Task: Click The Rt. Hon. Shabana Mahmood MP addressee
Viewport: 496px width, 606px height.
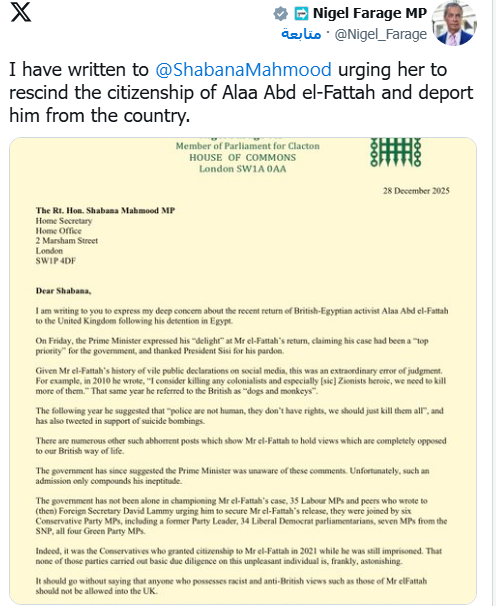Action: pos(105,210)
